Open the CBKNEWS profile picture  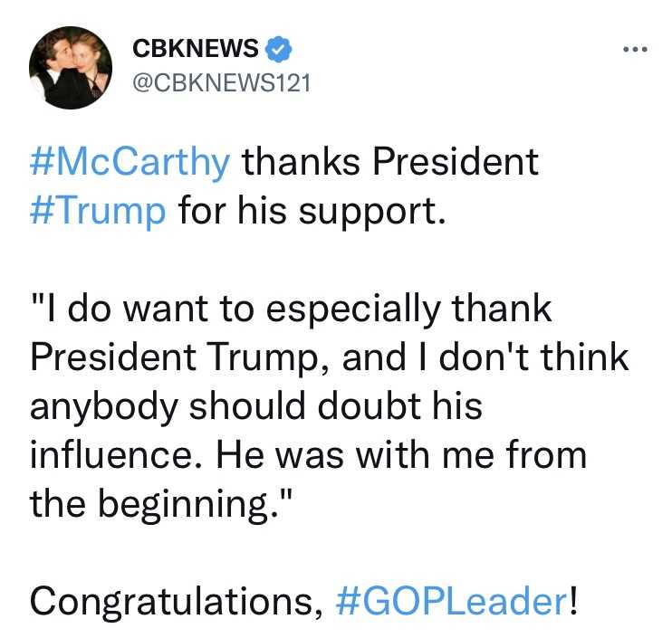coord(71,68)
